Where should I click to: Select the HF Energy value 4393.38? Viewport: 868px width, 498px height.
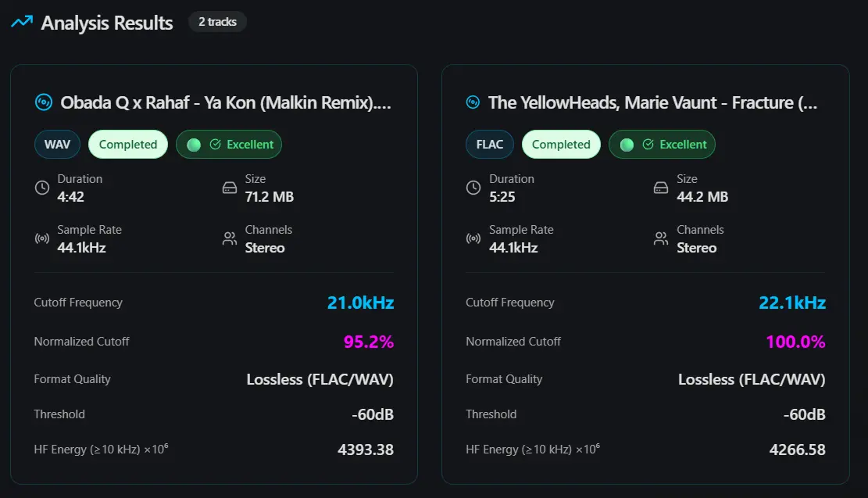(x=366, y=450)
